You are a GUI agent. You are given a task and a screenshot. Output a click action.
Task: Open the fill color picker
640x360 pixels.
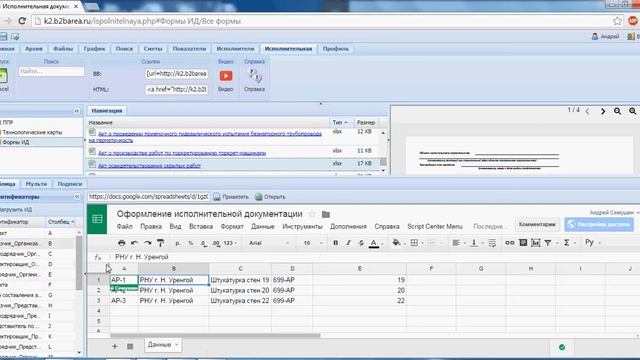[x=396, y=243]
